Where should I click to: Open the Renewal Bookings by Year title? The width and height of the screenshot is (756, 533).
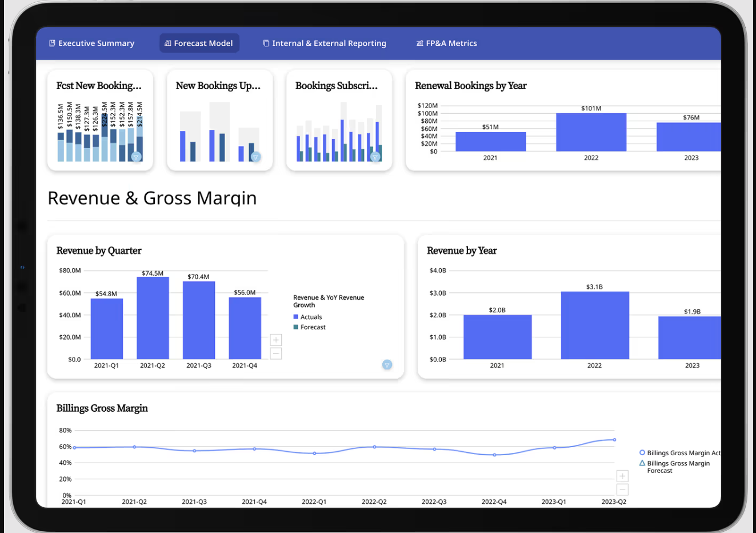tap(470, 86)
